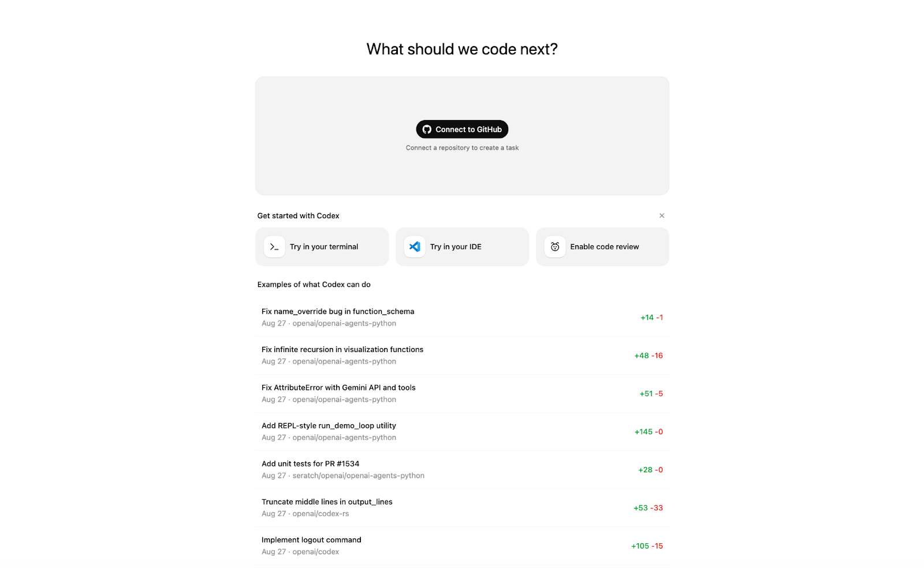
Task: Click the code review mascot icon
Action: tap(555, 246)
